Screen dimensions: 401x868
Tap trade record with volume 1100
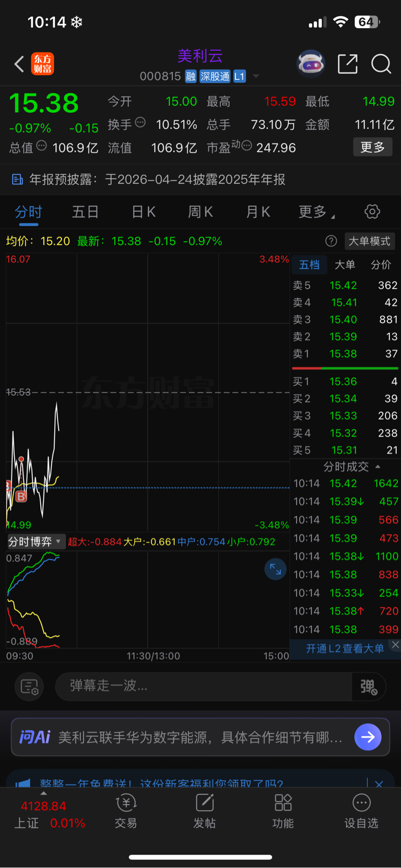[x=345, y=556]
